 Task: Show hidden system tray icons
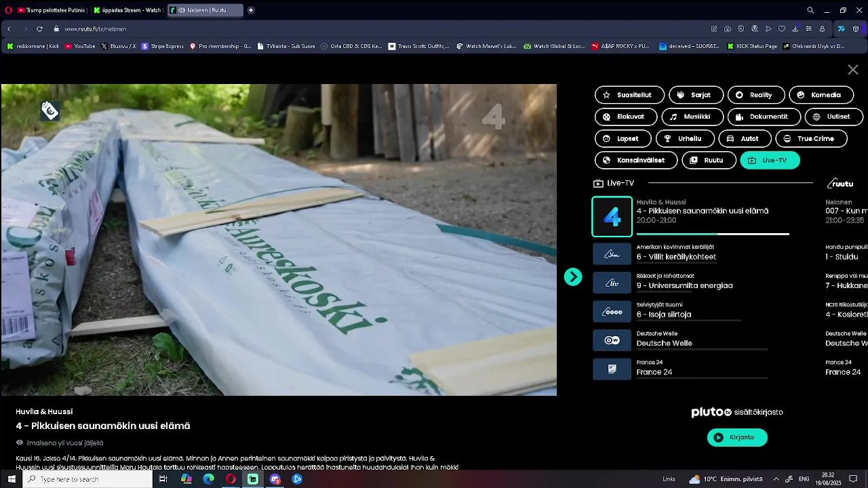click(x=776, y=479)
